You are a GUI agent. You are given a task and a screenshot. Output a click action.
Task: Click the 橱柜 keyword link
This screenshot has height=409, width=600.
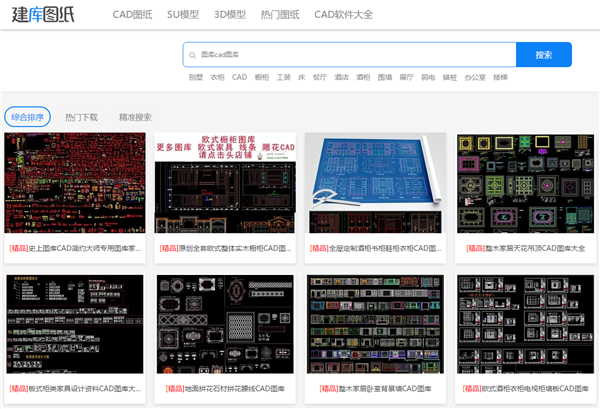(262, 77)
